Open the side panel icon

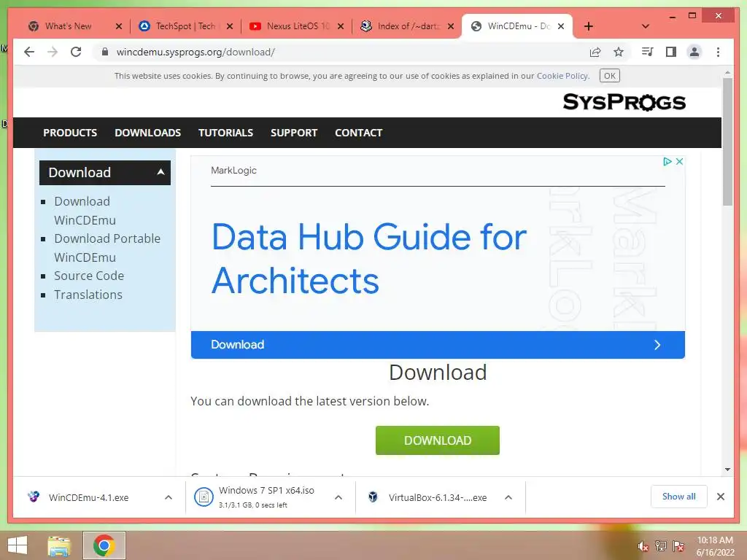(671, 52)
